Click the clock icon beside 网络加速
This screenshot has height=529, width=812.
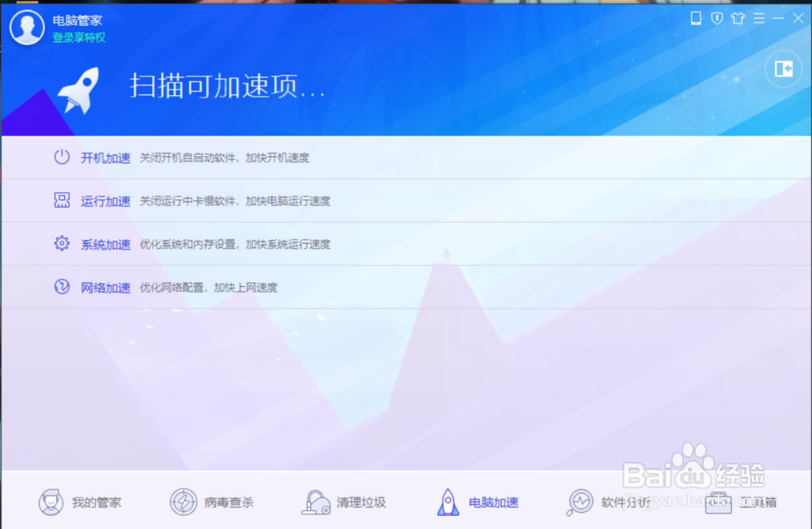click(61, 287)
